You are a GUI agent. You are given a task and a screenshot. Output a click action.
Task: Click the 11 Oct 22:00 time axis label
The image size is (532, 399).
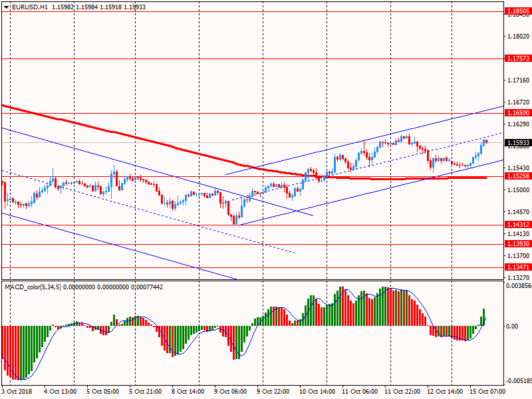pos(402,391)
